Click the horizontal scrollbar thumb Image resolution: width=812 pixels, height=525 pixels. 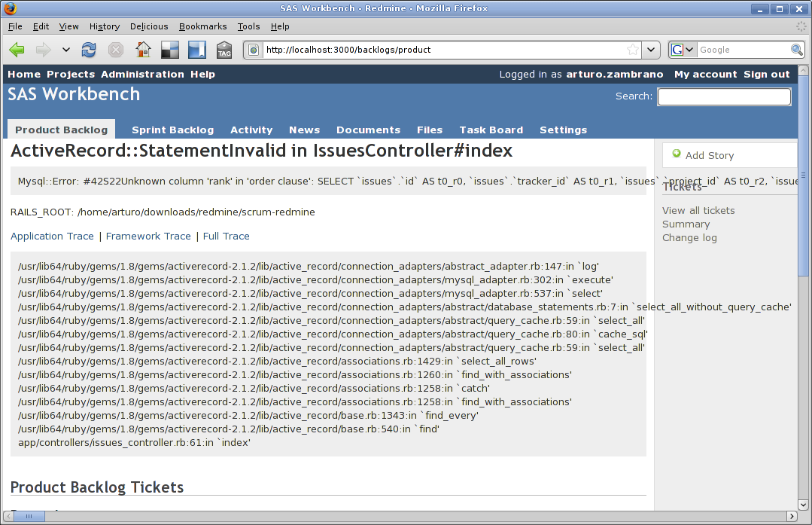(x=29, y=516)
